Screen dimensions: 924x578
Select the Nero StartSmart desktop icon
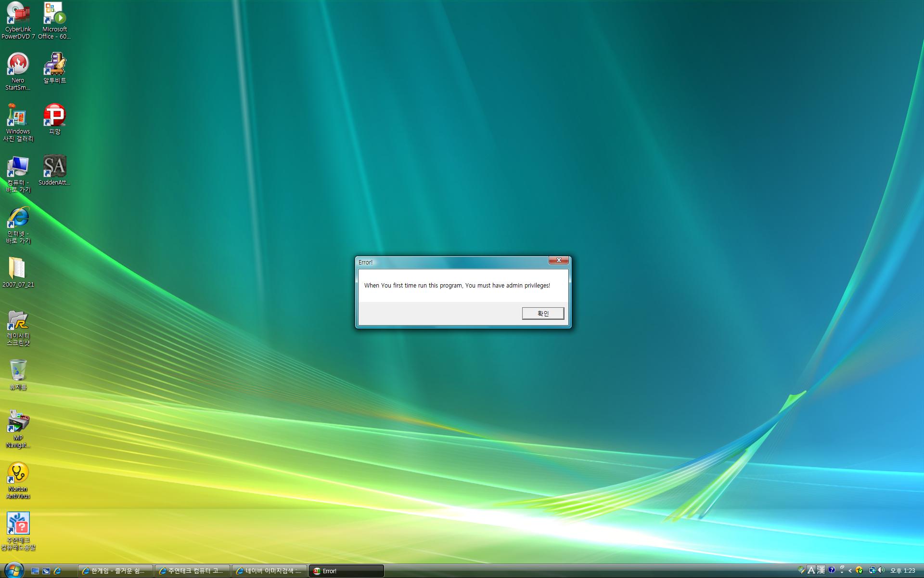18,71
